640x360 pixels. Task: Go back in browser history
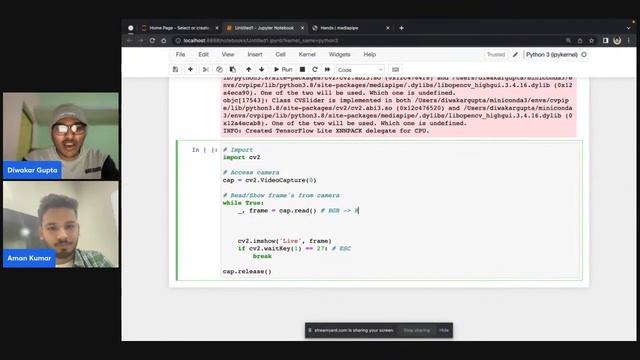129,40
